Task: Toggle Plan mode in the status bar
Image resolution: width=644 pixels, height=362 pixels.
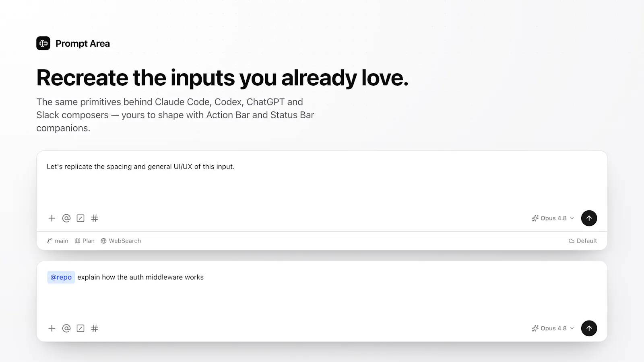Action: (x=85, y=241)
